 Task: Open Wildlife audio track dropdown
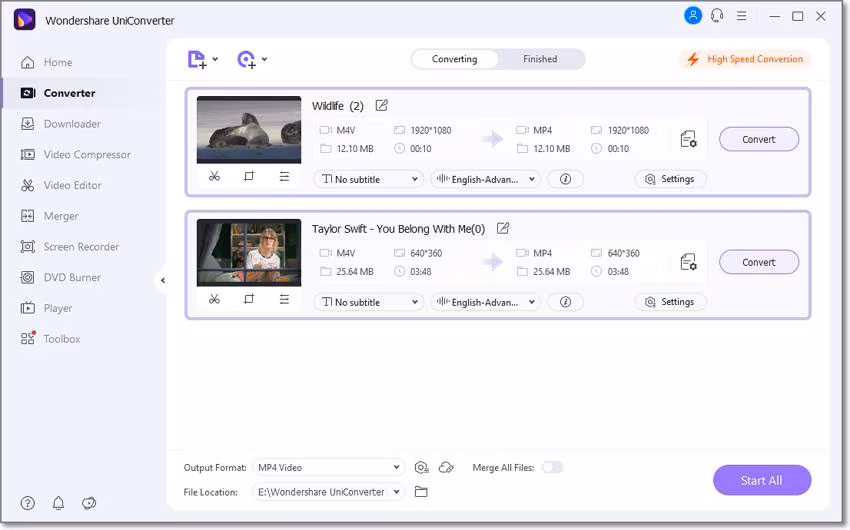coord(485,179)
